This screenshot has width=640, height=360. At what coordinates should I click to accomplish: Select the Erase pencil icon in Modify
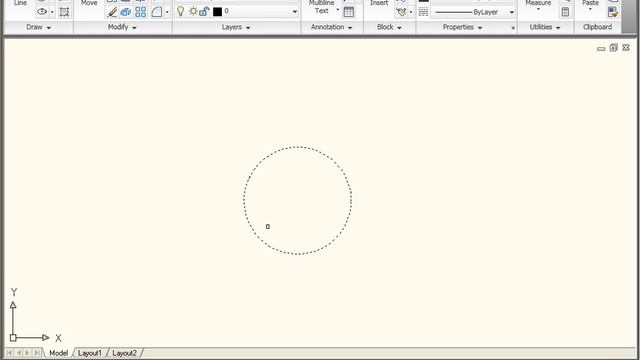(x=112, y=12)
